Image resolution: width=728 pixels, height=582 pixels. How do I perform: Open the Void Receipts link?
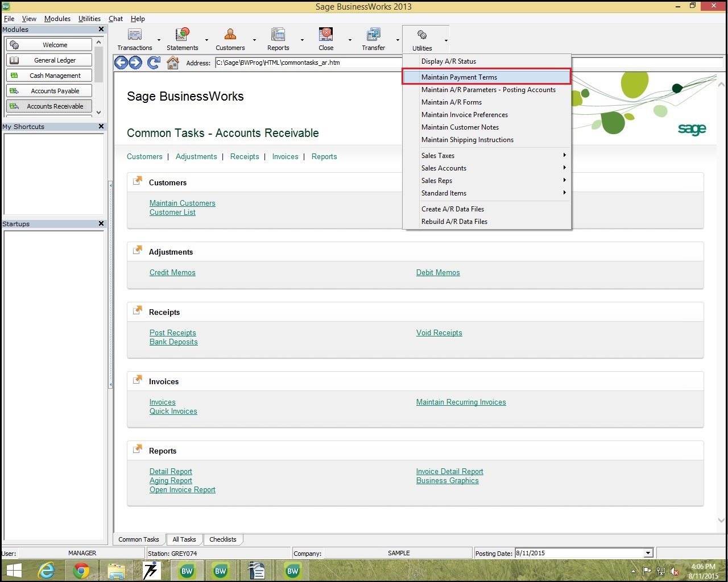439,332
